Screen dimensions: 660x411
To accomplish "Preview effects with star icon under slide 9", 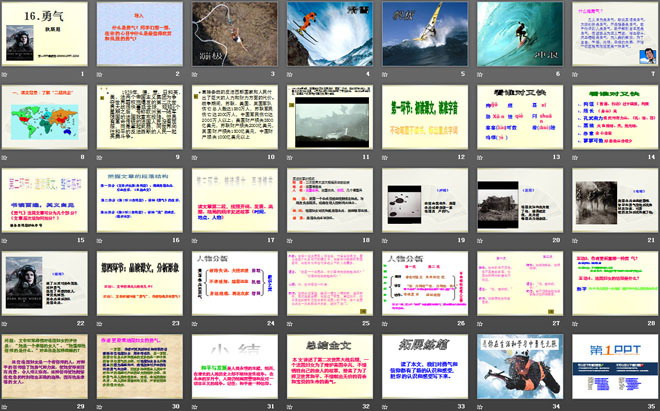I will (x=99, y=157).
